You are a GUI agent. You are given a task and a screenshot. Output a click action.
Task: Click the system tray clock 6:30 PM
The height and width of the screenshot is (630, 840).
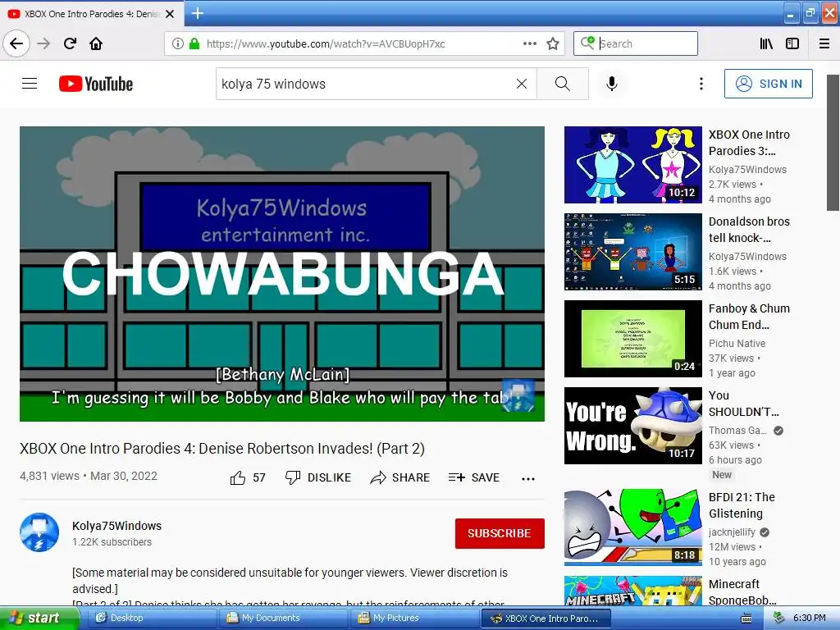(809, 618)
